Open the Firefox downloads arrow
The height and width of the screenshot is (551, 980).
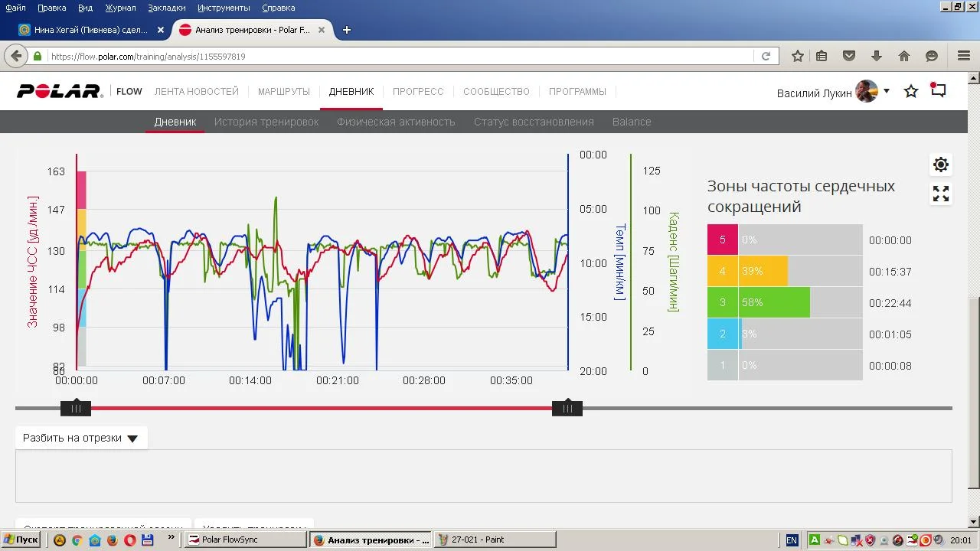(877, 56)
